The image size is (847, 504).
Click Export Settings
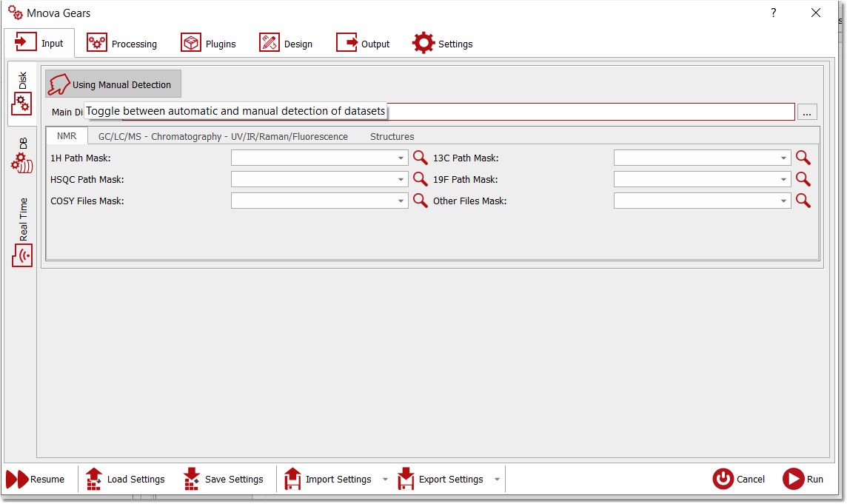pyautogui.click(x=441, y=479)
